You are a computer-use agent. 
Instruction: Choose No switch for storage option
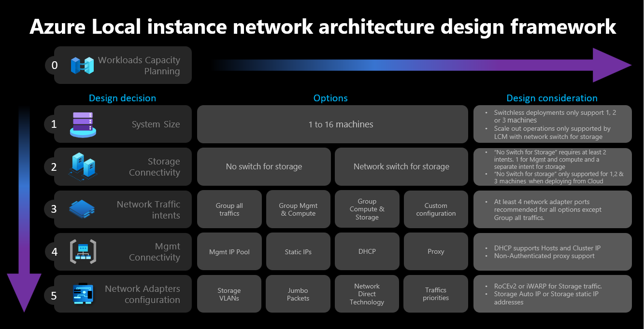264,167
